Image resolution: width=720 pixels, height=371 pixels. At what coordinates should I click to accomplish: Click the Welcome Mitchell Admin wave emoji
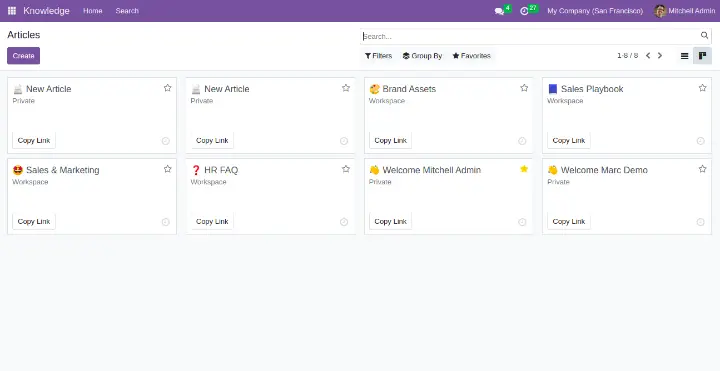point(374,170)
